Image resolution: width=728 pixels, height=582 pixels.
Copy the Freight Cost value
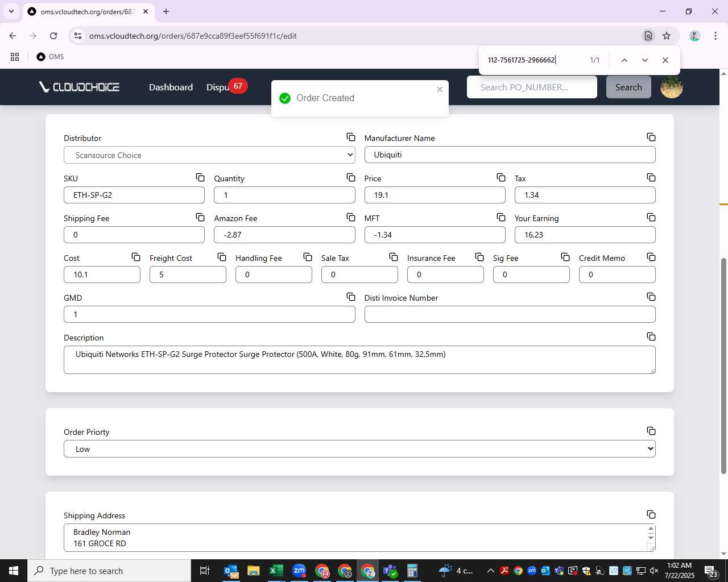pos(222,257)
